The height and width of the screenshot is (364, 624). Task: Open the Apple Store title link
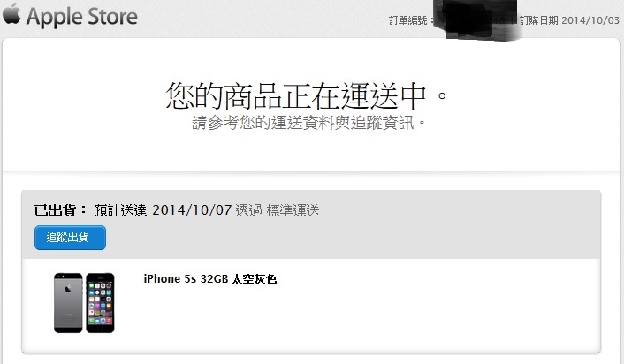pyautogui.click(x=82, y=17)
